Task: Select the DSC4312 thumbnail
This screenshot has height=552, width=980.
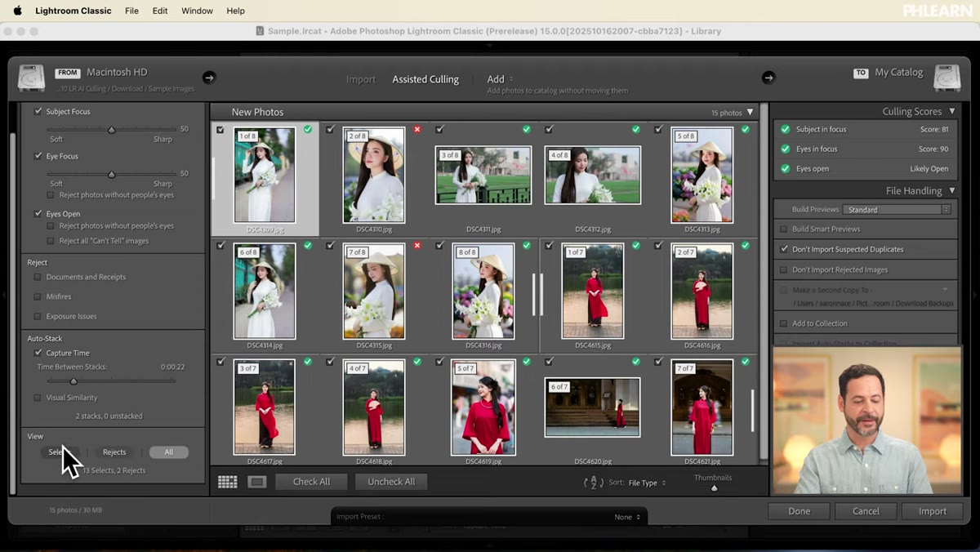Action: (x=593, y=175)
